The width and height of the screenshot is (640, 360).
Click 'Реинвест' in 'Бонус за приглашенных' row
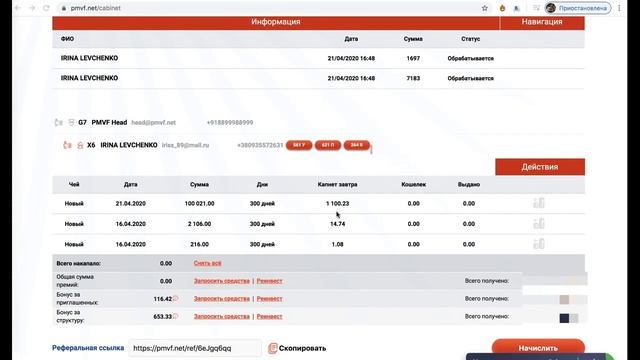pos(269,299)
